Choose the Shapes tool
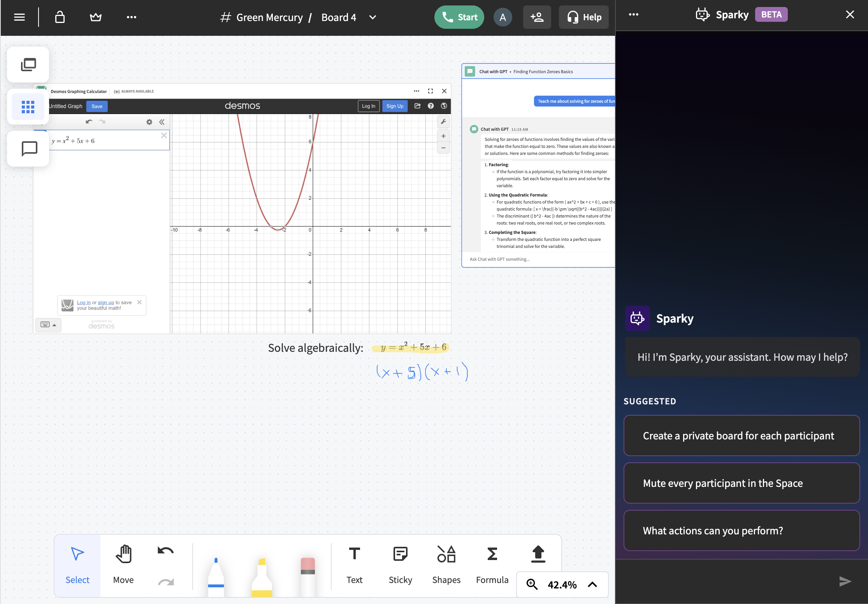The width and height of the screenshot is (868, 604). (446, 564)
